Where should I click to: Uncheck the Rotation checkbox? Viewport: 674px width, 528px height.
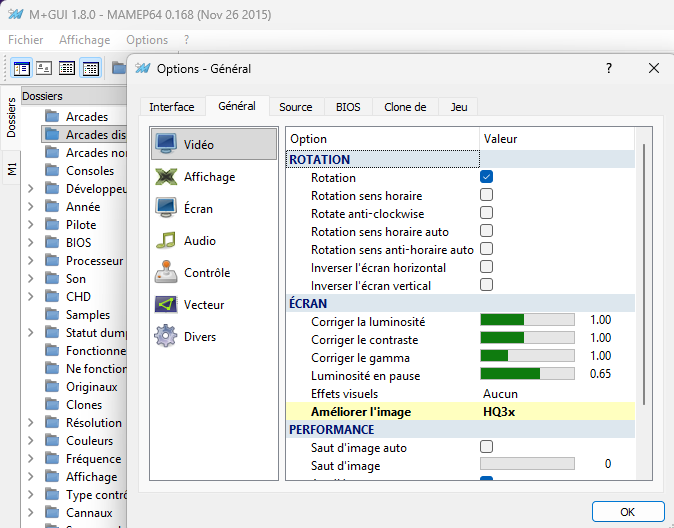(486, 177)
